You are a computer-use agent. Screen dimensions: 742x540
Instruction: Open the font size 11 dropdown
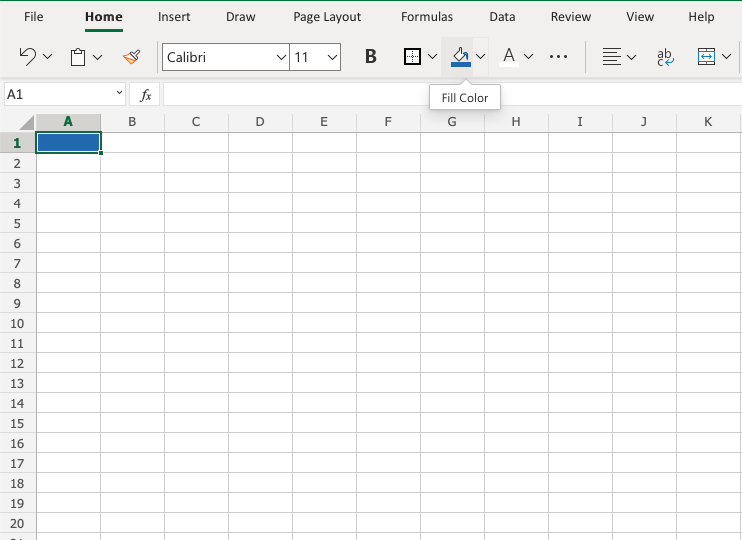332,57
